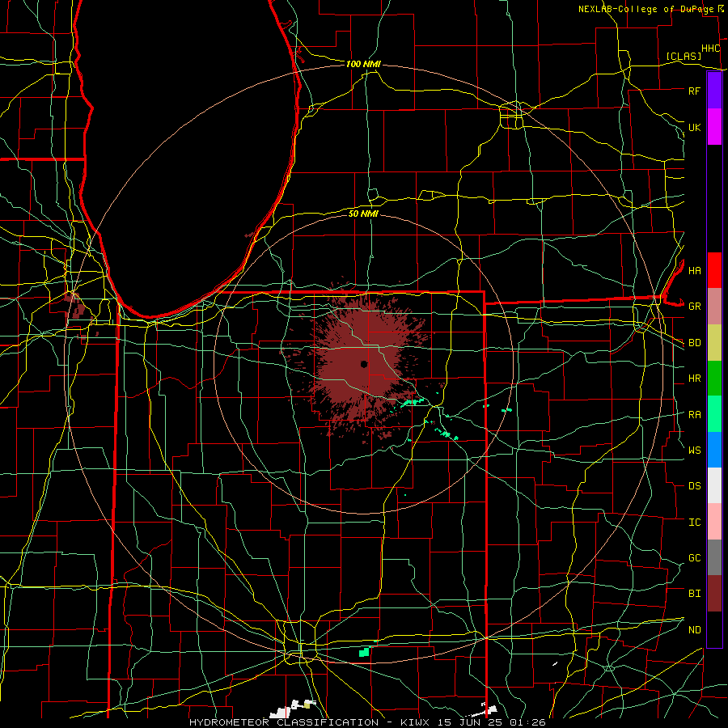The height and width of the screenshot is (728, 728).
Task: Click the purple RF color swatch in legend
Action: (x=714, y=91)
